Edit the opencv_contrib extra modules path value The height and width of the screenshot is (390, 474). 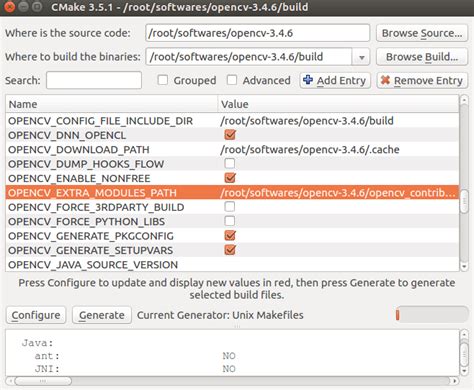(338, 193)
